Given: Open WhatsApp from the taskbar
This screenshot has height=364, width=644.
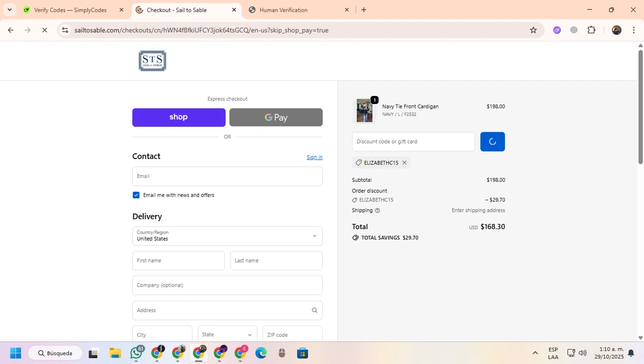Looking at the screenshot, I should click(x=137, y=353).
